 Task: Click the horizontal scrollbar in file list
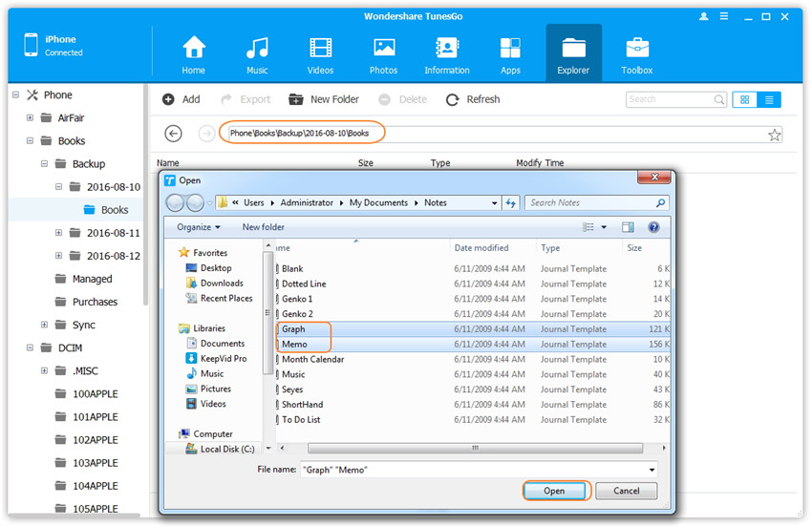474,447
